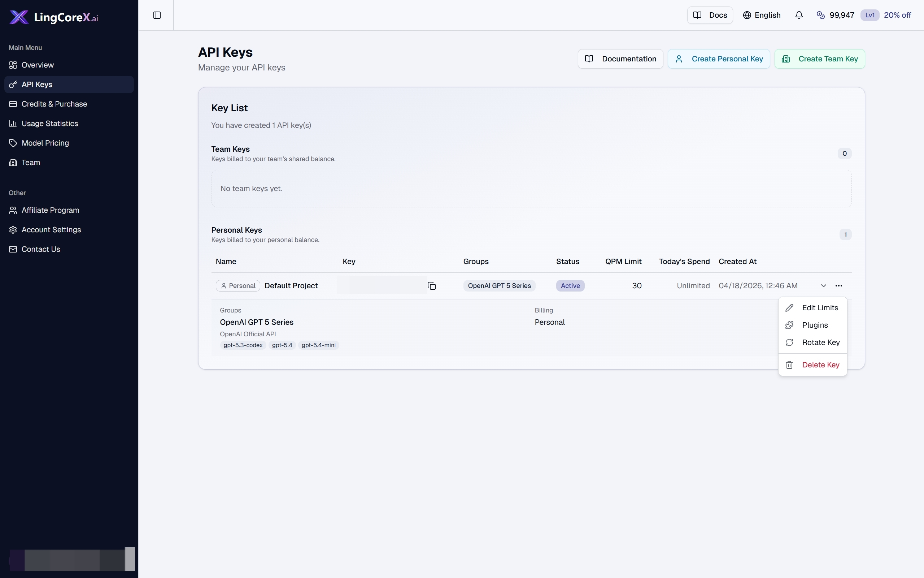Open Model Pricing page
The height and width of the screenshot is (578, 924).
pyautogui.click(x=69, y=143)
